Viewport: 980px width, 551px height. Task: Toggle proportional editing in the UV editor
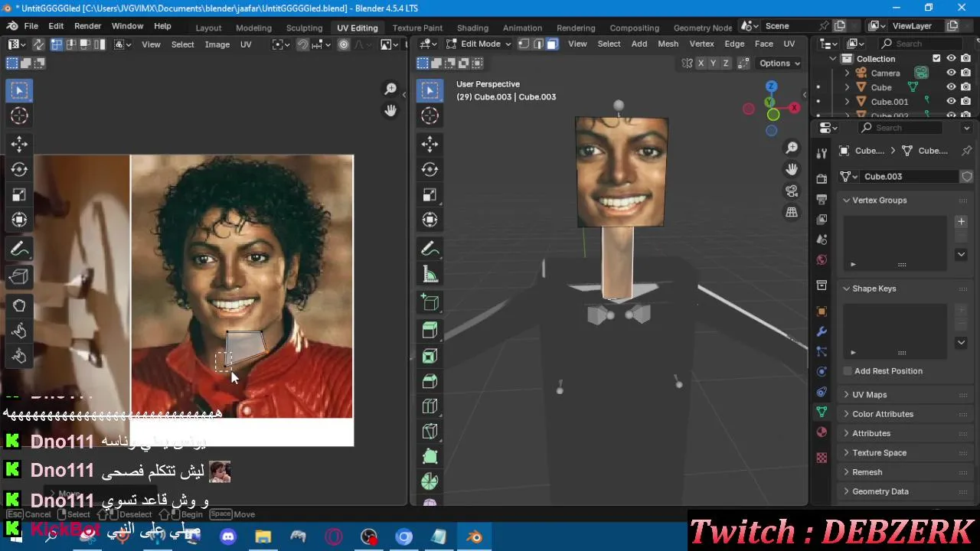(344, 44)
